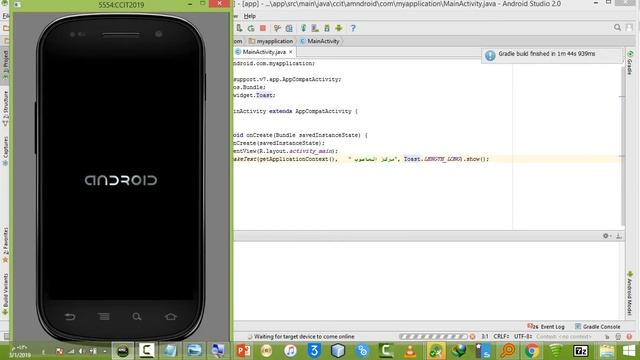Click the blue question mark help icon
The height and width of the screenshot is (360, 640).
pyautogui.click(x=353, y=28)
